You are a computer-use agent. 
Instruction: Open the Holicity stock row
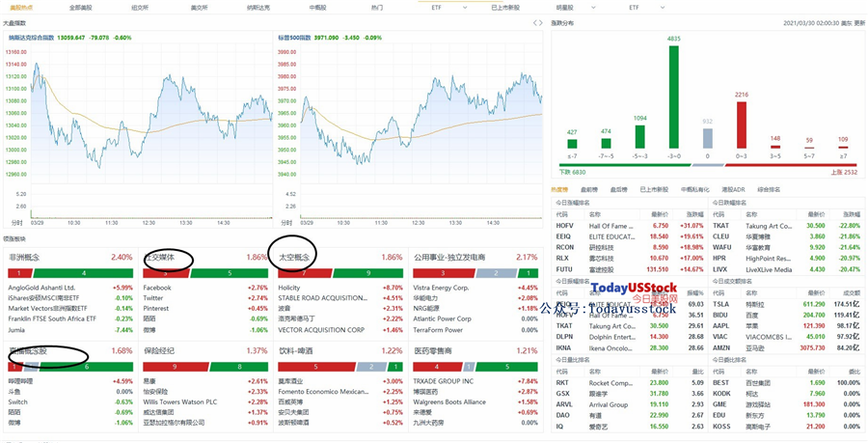pyautogui.click(x=341, y=288)
